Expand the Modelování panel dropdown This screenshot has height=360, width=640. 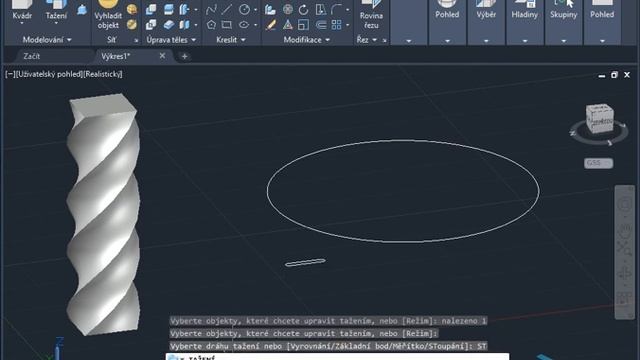pos(47,40)
